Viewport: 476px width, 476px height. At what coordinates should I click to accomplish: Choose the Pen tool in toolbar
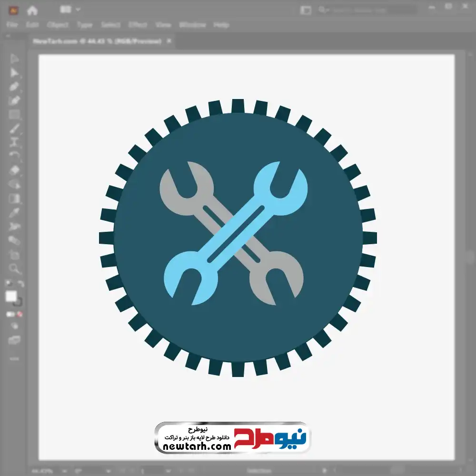(14, 87)
